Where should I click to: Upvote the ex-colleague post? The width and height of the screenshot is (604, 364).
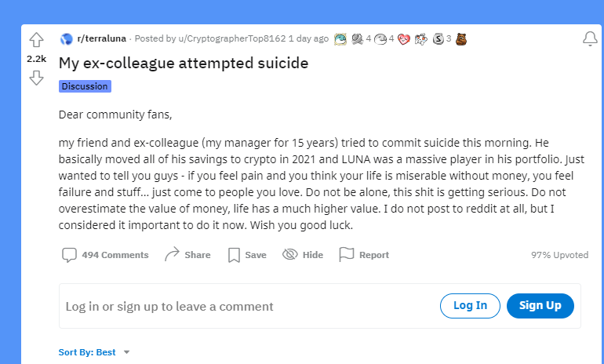coord(36,40)
